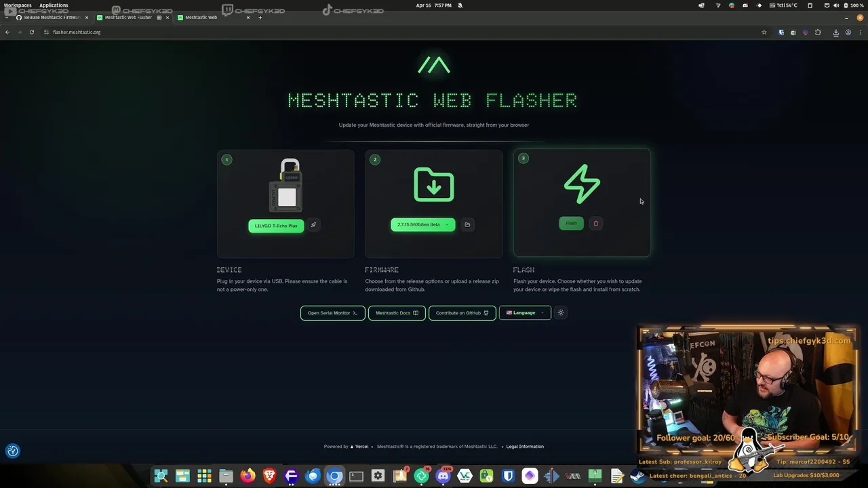Open the app grid launcher in dock
868x488 pixels.
(204, 476)
